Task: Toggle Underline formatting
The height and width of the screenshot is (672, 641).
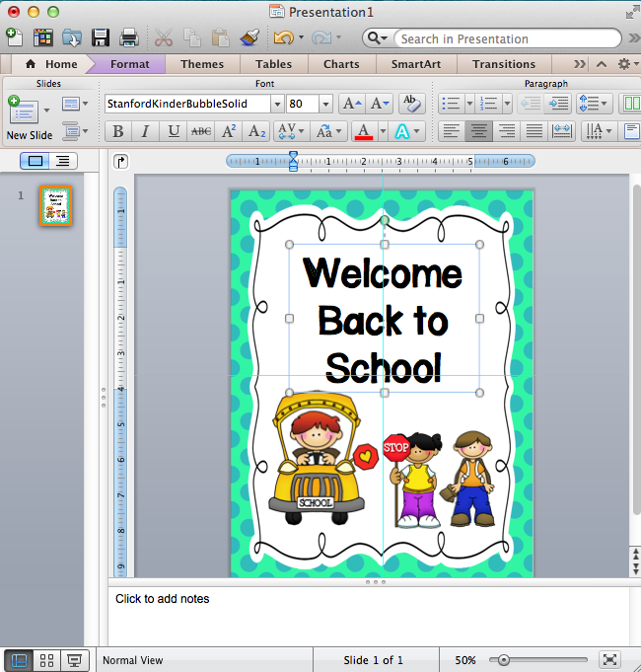Action: click(174, 131)
